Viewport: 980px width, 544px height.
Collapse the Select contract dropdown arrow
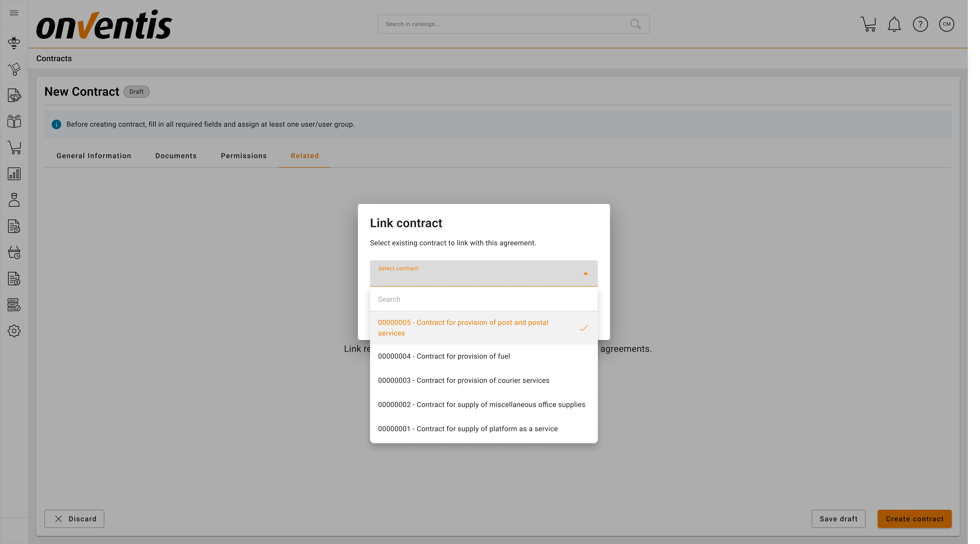click(586, 273)
